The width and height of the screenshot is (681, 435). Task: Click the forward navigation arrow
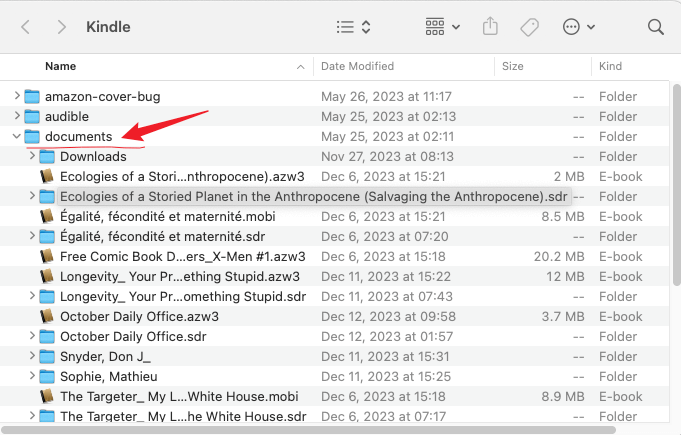62,27
